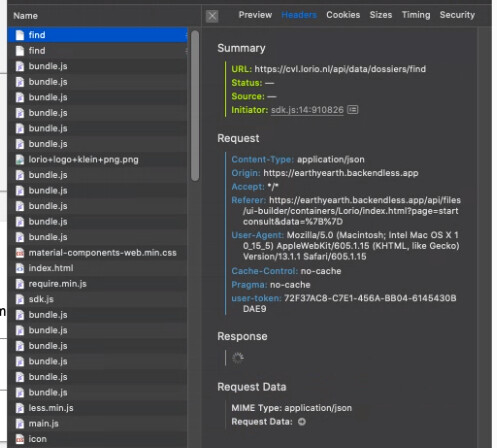The image size is (497, 448).
Task: Open the Sizes tab
Action: click(381, 15)
